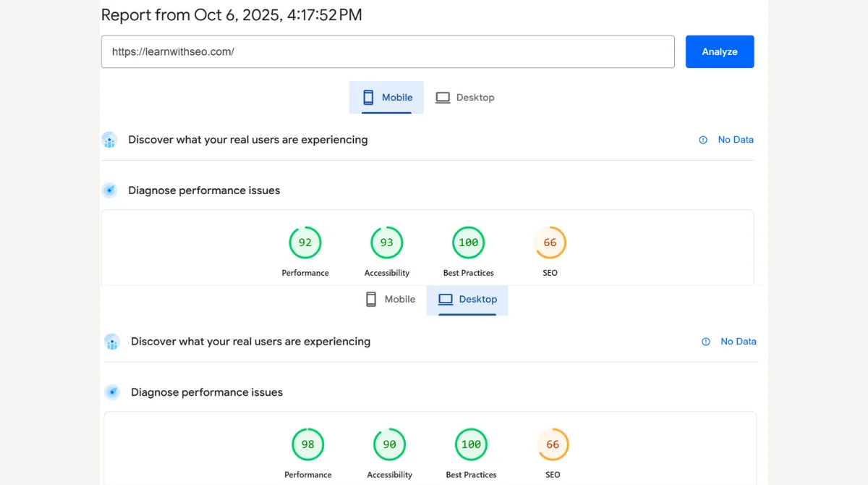The width and height of the screenshot is (868, 485).
Task: Click the Desktop Performance 98 gauge
Action: [307, 444]
